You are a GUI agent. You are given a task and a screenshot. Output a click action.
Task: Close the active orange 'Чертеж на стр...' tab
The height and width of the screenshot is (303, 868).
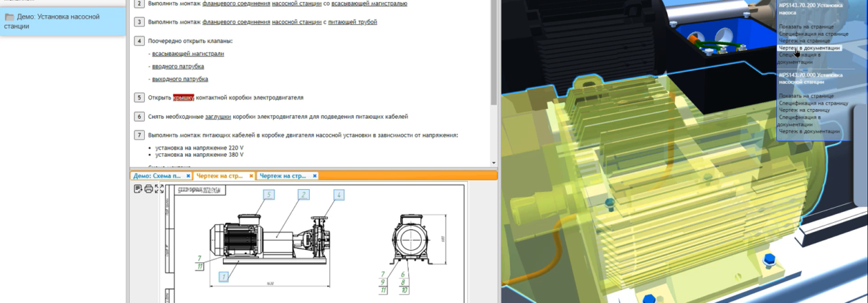click(251, 175)
